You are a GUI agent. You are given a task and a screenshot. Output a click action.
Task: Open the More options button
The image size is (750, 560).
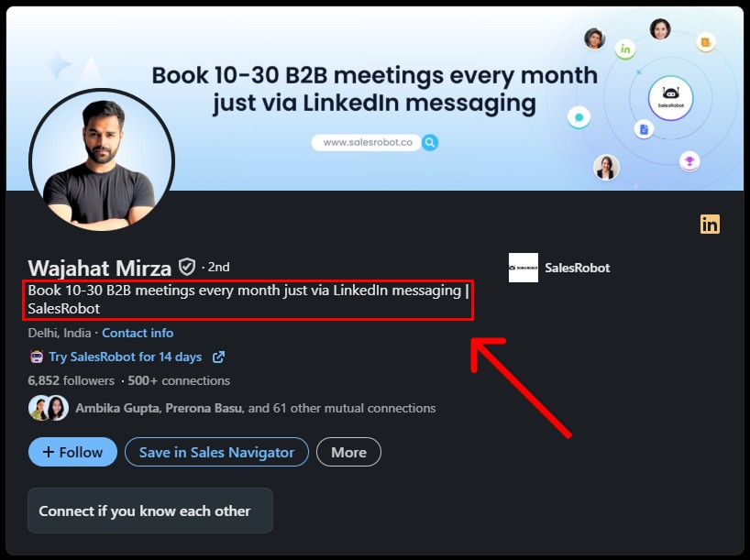click(x=348, y=452)
